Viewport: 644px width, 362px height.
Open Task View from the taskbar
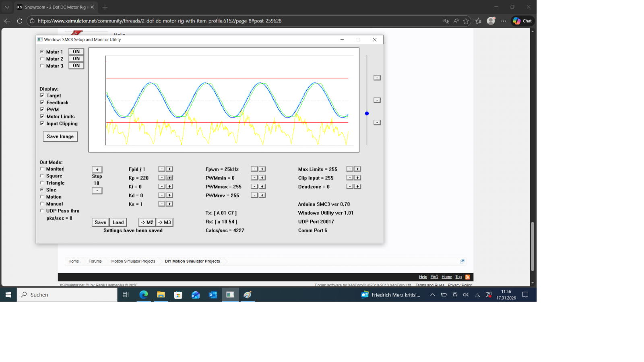(126, 295)
